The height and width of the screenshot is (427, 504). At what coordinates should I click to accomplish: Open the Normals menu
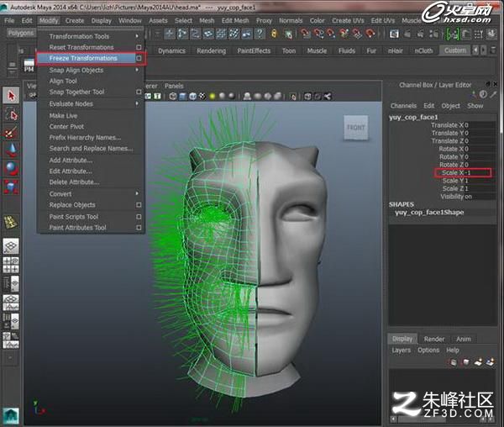pyautogui.click(x=291, y=20)
